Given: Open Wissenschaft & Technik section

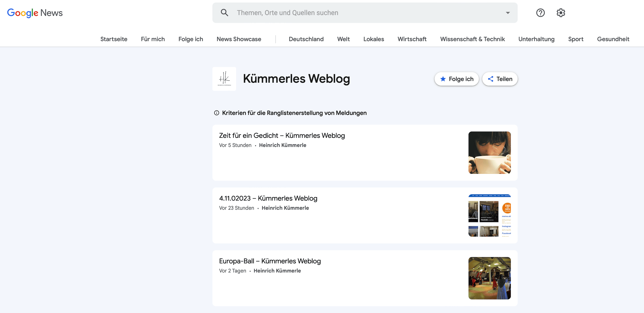Looking at the screenshot, I should 472,39.
